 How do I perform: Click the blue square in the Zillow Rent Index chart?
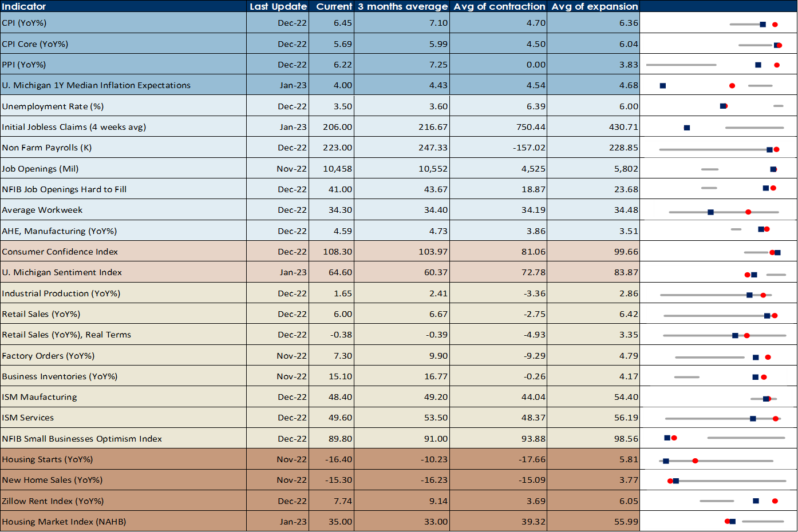click(x=756, y=501)
